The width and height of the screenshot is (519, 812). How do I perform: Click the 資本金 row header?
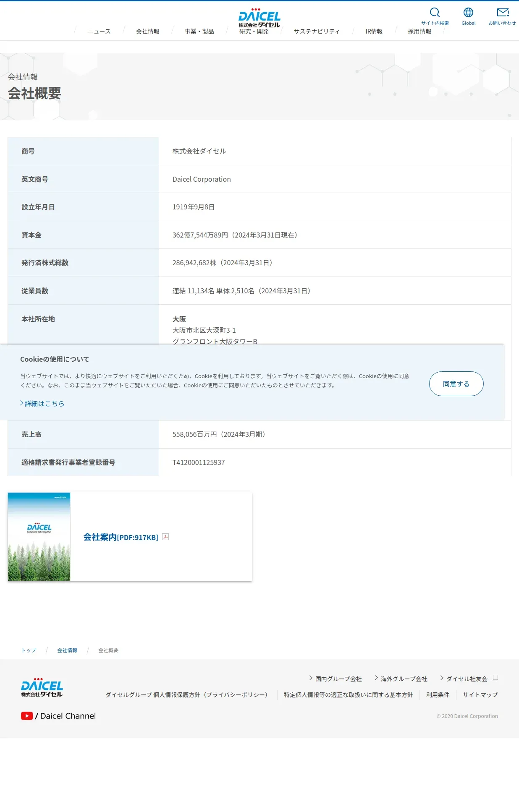(x=31, y=235)
